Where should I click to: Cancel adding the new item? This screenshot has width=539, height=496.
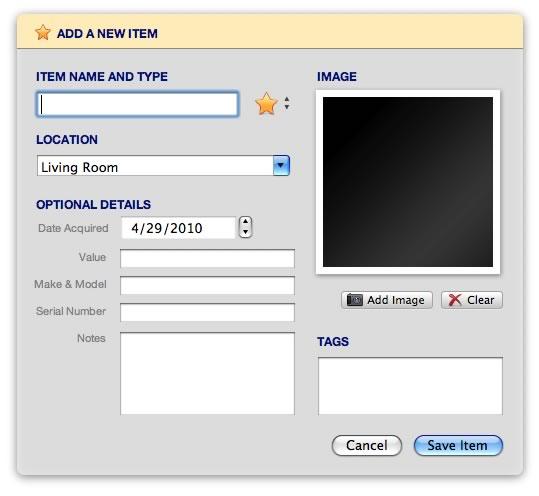367,445
